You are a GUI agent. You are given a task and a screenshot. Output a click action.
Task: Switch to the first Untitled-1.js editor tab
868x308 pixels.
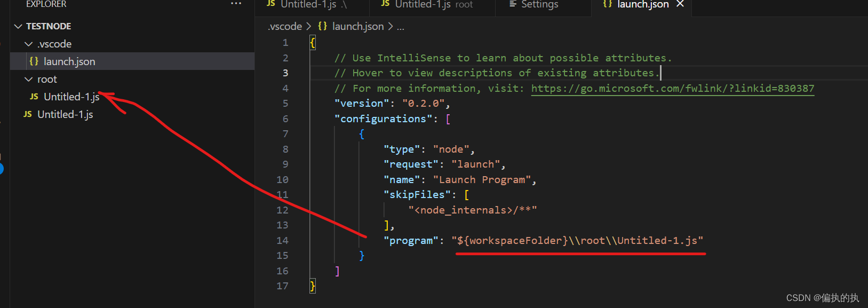tap(312, 5)
